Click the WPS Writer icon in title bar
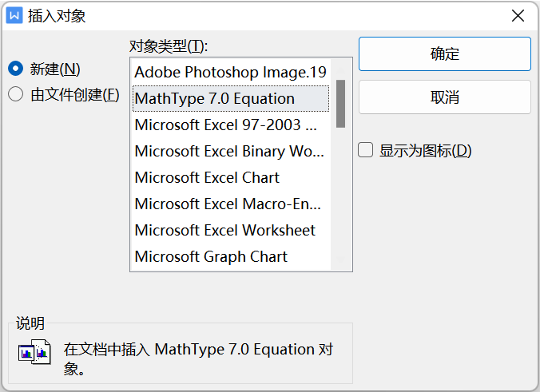The width and height of the screenshot is (540, 392). click(x=14, y=15)
